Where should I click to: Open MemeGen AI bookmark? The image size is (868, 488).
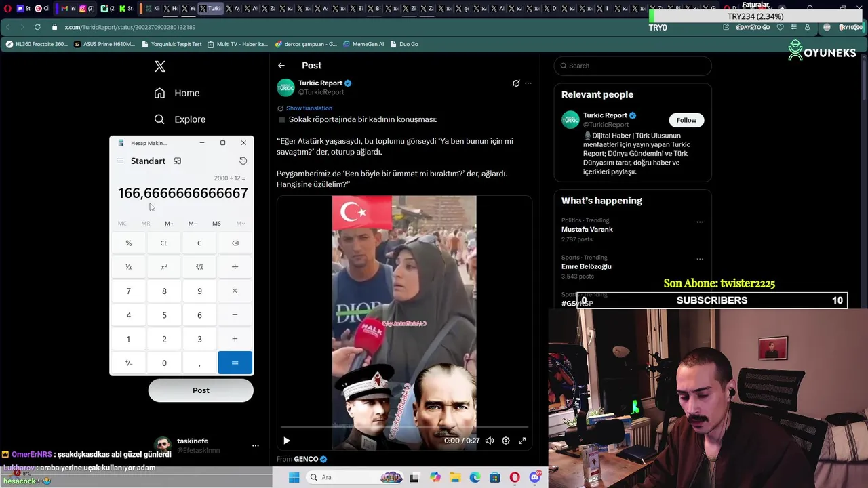point(363,44)
